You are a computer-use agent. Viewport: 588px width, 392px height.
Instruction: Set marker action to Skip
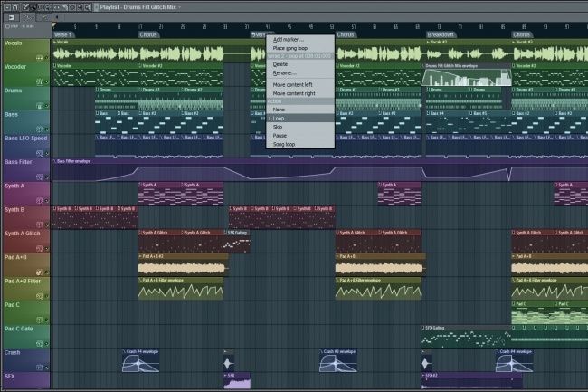(300, 127)
